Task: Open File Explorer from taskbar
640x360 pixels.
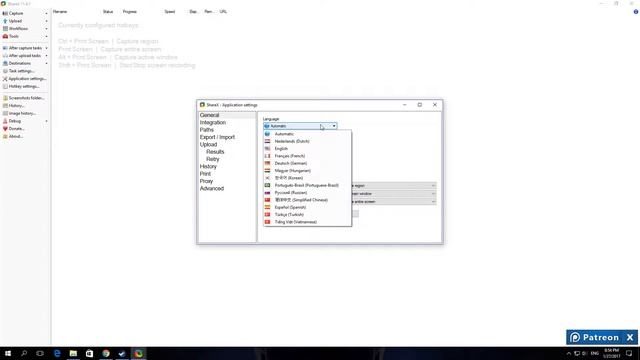Action: click(73, 353)
